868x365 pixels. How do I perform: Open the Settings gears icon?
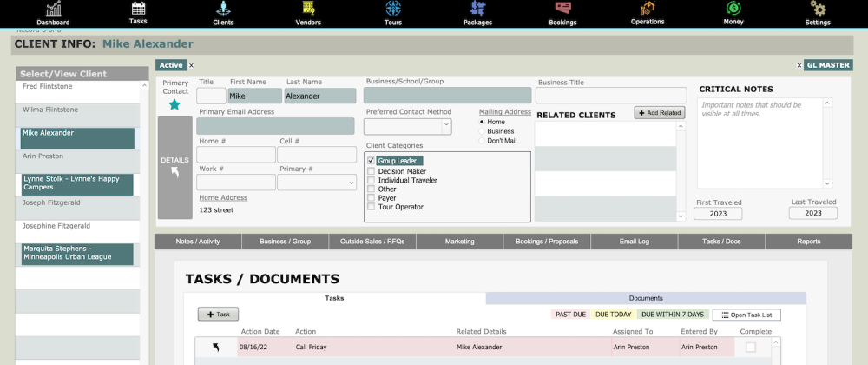click(x=818, y=9)
